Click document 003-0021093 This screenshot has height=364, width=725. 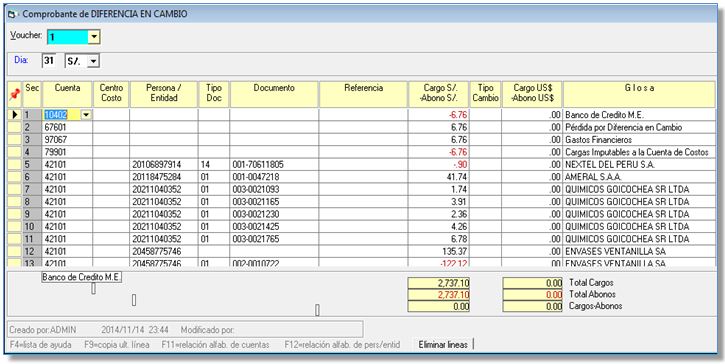tap(274, 190)
